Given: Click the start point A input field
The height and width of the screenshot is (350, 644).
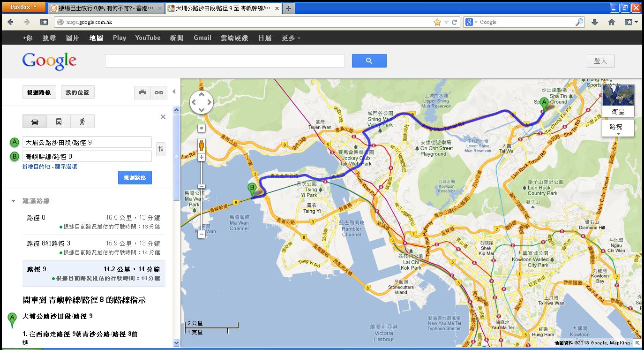Looking at the screenshot, I should coord(87,142).
